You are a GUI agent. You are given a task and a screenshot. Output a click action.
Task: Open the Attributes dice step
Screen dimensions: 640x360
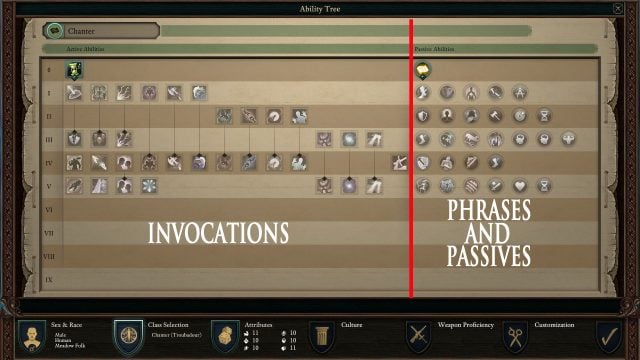coord(225,337)
